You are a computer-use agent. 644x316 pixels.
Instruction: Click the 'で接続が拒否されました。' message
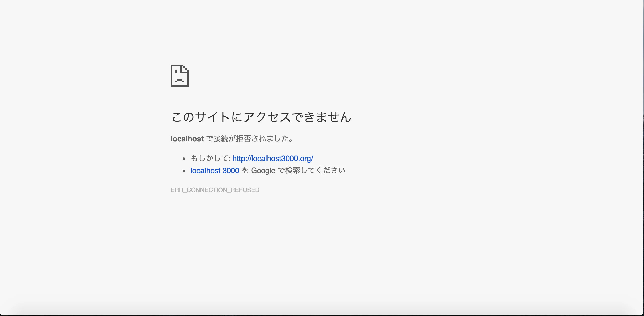click(250, 139)
